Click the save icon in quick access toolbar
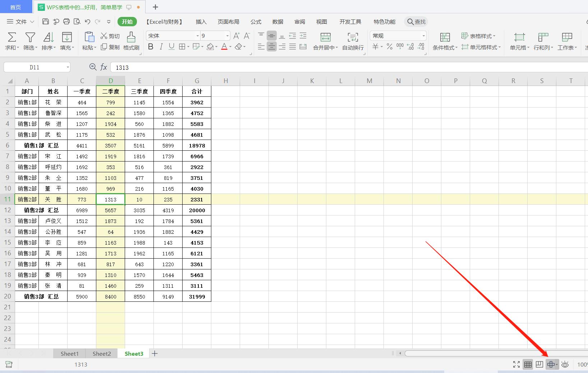Viewport: 588px width, 373px height. click(x=46, y=22)
